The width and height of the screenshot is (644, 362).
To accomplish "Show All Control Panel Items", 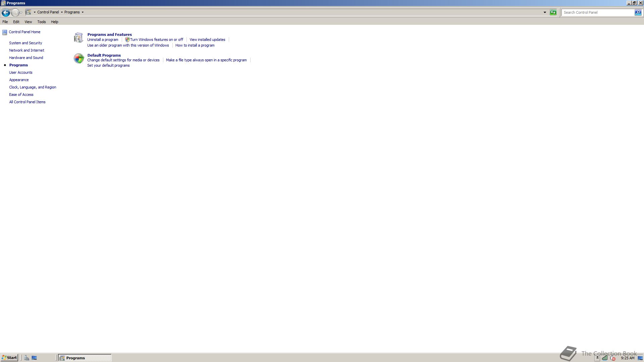I will pos(27,102).
